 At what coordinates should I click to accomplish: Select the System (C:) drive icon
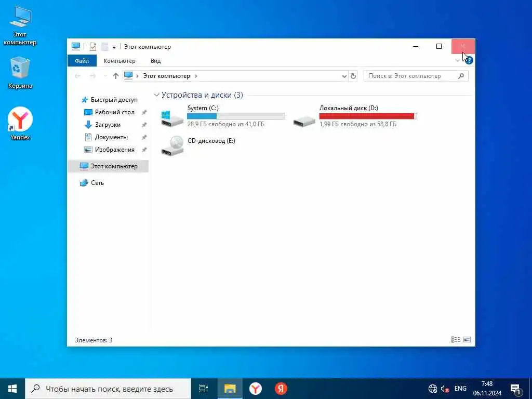coord(172,119)
